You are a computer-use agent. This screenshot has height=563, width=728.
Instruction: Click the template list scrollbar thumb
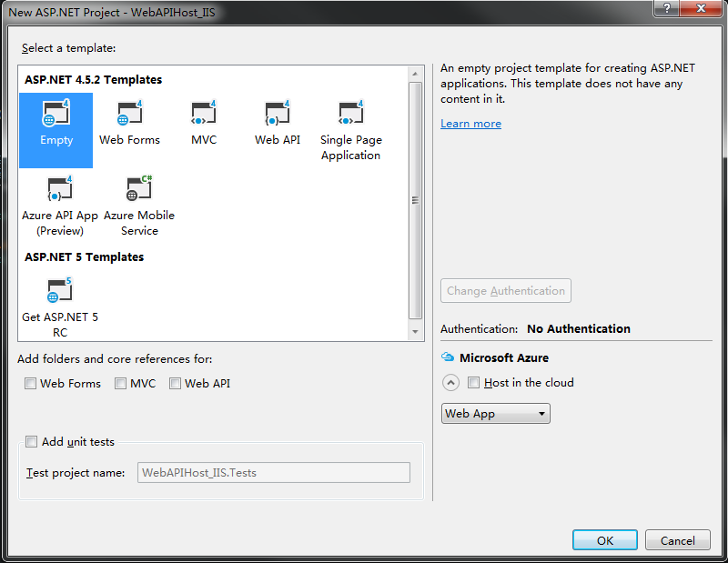pos(415,200)
